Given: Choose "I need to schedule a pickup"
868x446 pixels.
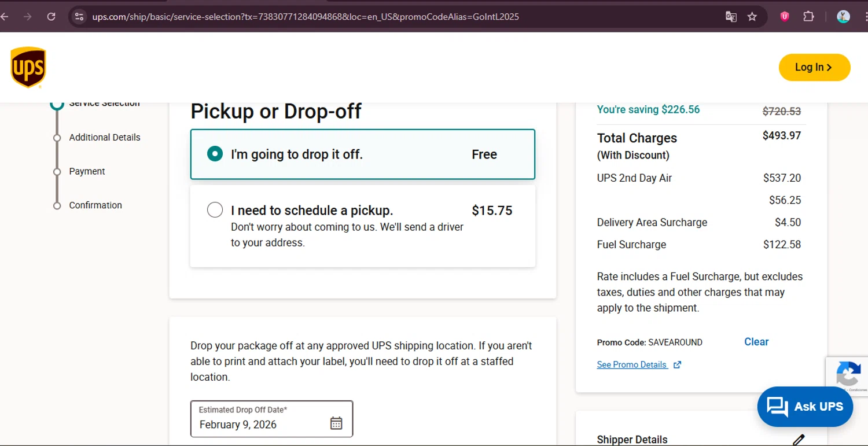Looking at the screenshot, I should 215,210.
